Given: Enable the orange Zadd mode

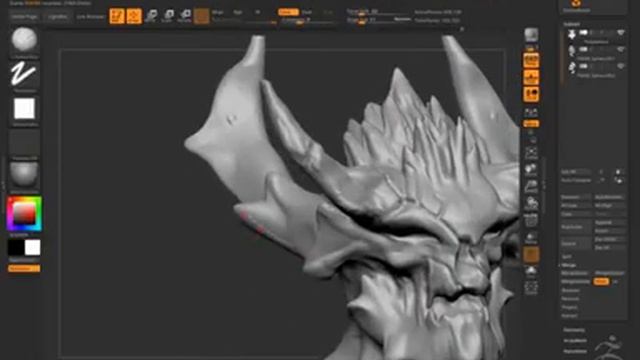Looking at the screenshot, I should click(288, 12).
